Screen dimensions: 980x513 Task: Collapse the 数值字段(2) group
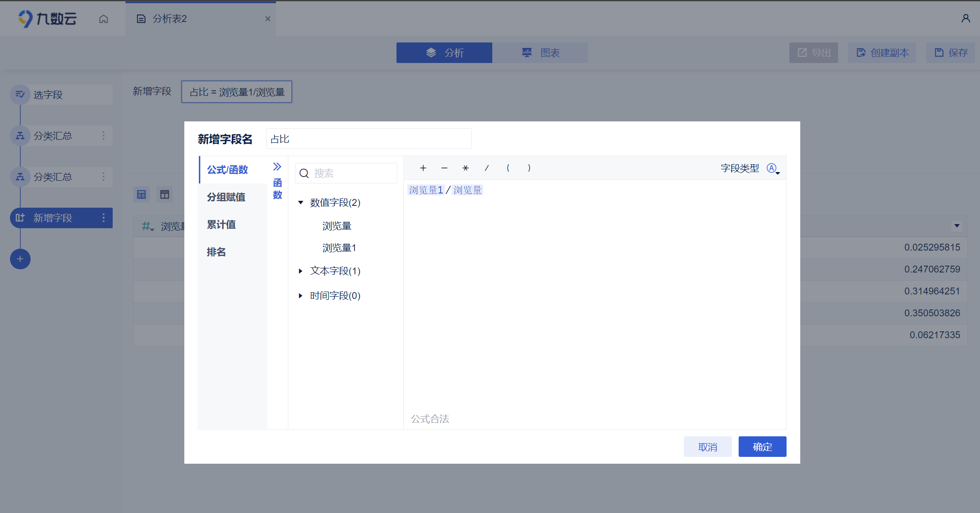(301, 203)
